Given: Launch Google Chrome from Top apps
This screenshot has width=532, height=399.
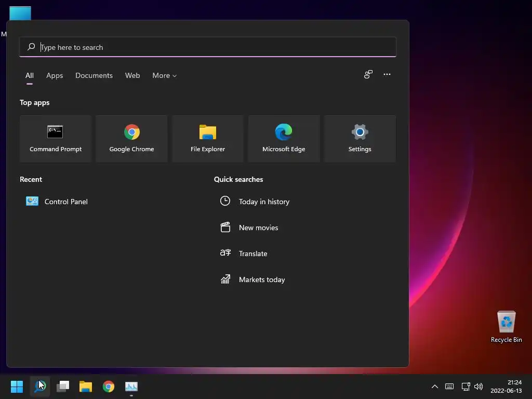Looking at the screenshot, I should 131,139.
